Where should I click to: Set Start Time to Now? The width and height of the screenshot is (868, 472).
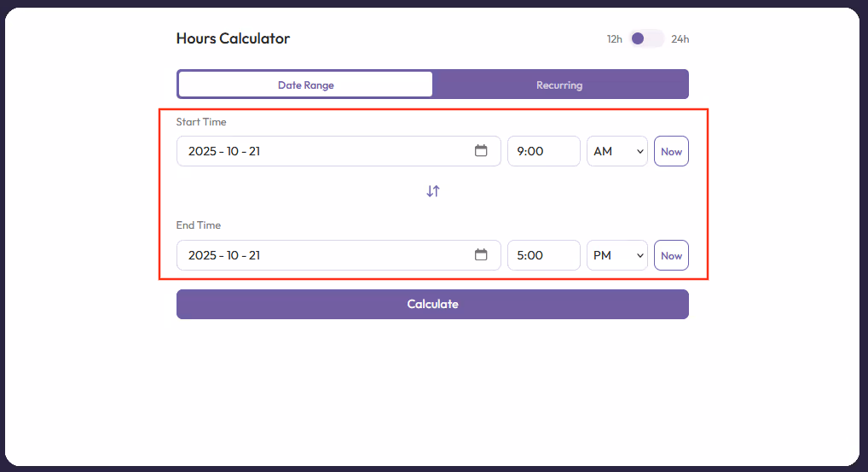[671, 151]
